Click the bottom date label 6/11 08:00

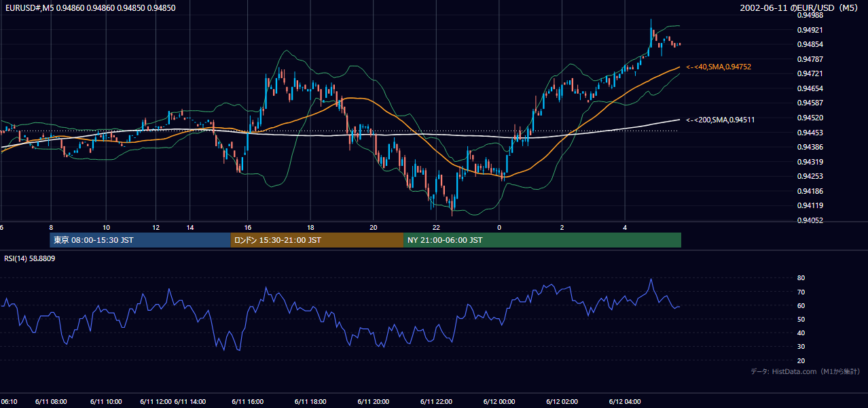click(50, 402)
